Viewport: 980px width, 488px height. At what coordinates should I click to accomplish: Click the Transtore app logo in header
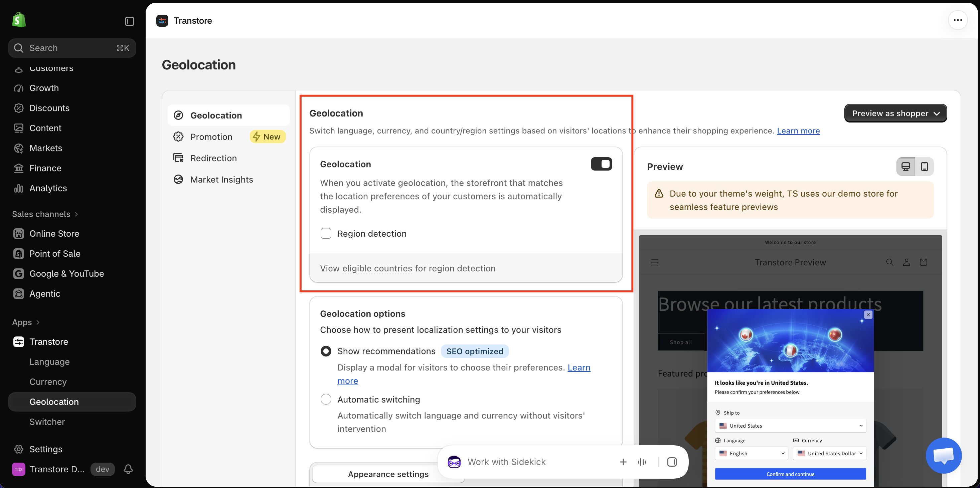tap(162, 20)
